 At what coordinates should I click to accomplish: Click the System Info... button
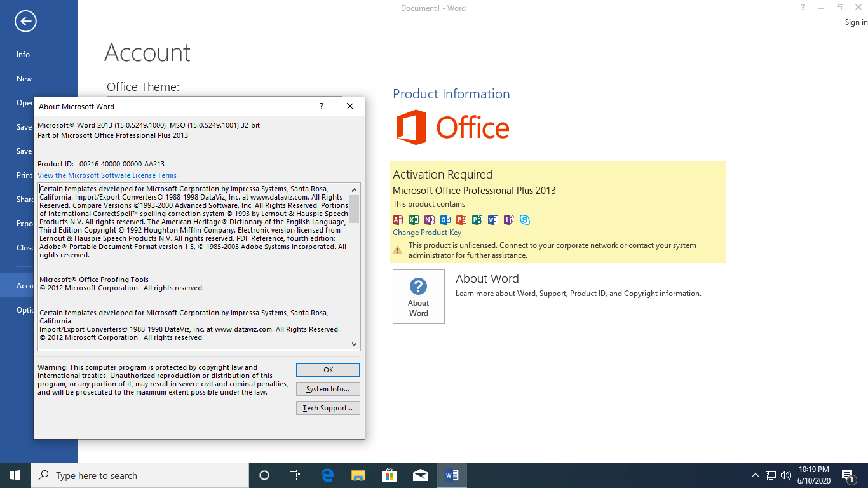tap(328, 389)
